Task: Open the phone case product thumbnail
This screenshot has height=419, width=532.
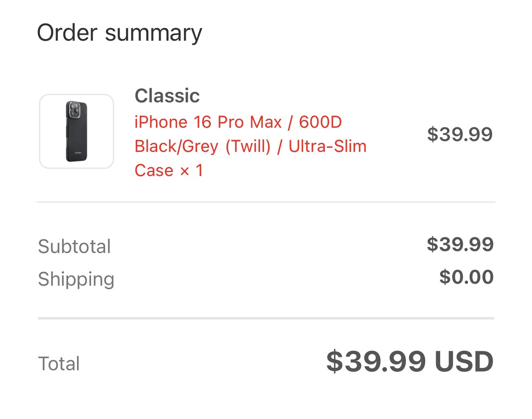Action: pyautogui.click(x=77, y=131)
